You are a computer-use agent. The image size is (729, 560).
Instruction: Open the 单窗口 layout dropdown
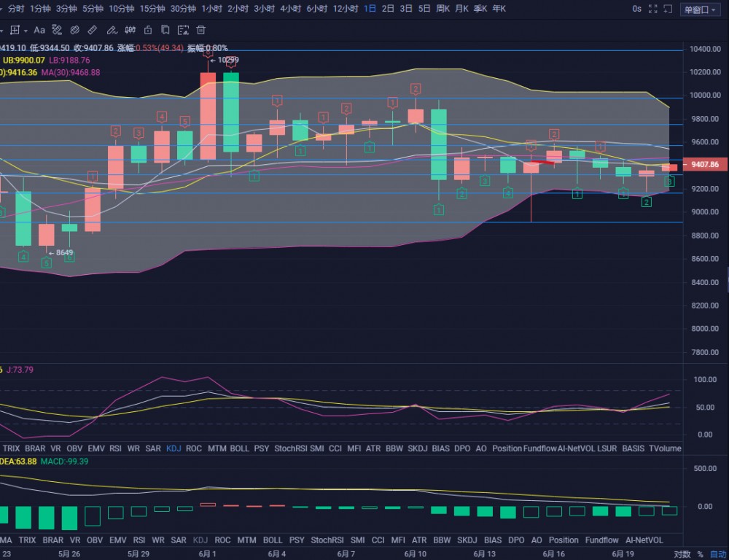click(x=698, y=9)
